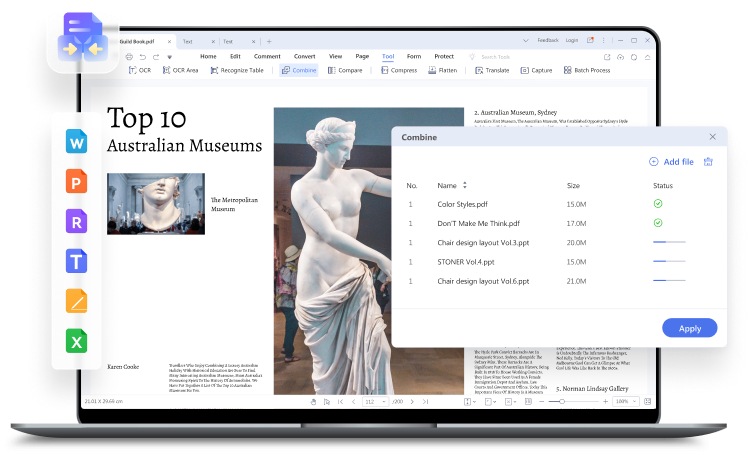Open Batch Process
The image size is (752, 456).
[x=587, y=70]
